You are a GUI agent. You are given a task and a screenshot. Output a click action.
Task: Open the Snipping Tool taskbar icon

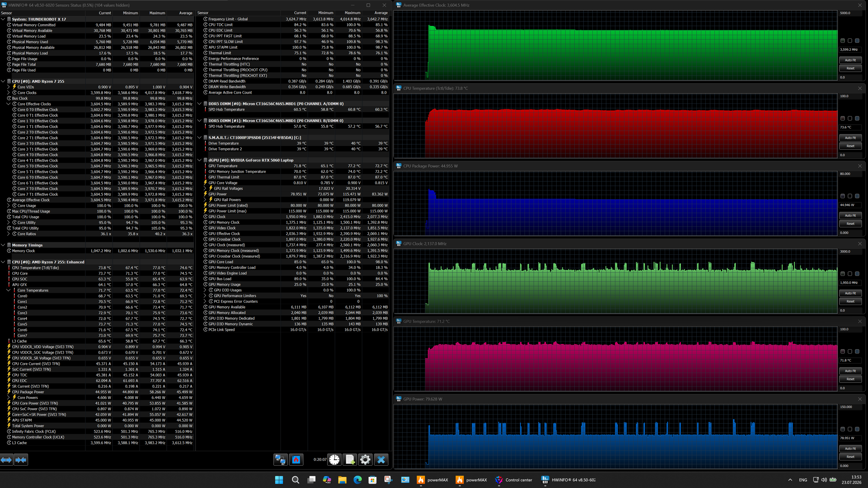point(388,480)
